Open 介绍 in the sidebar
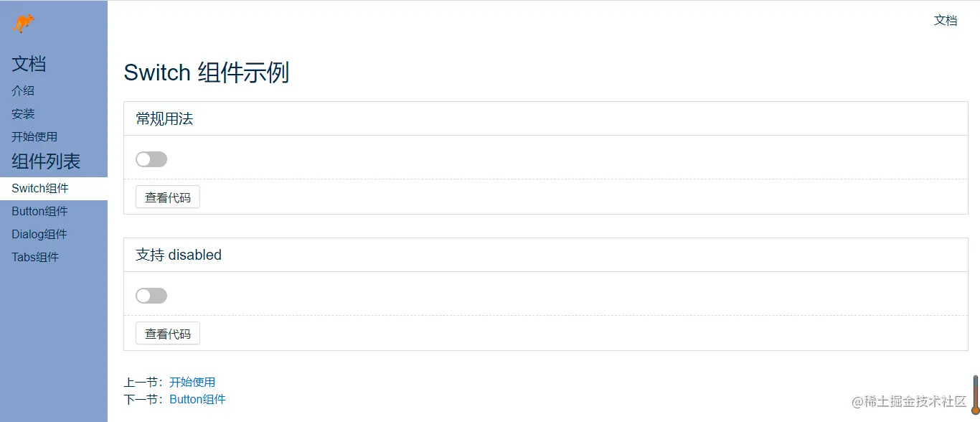 click(23, 91)
